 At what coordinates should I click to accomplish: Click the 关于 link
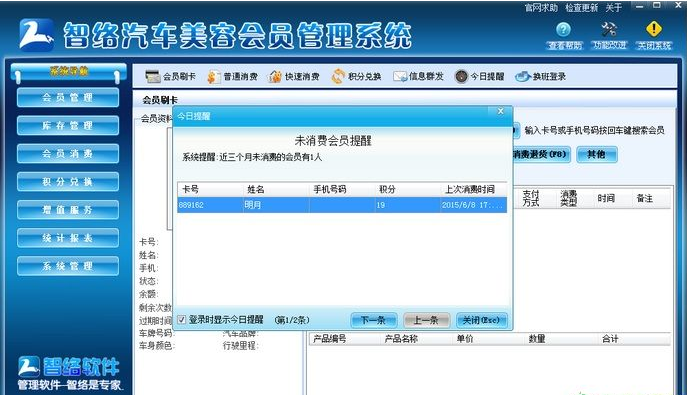(x=614, y=7)
